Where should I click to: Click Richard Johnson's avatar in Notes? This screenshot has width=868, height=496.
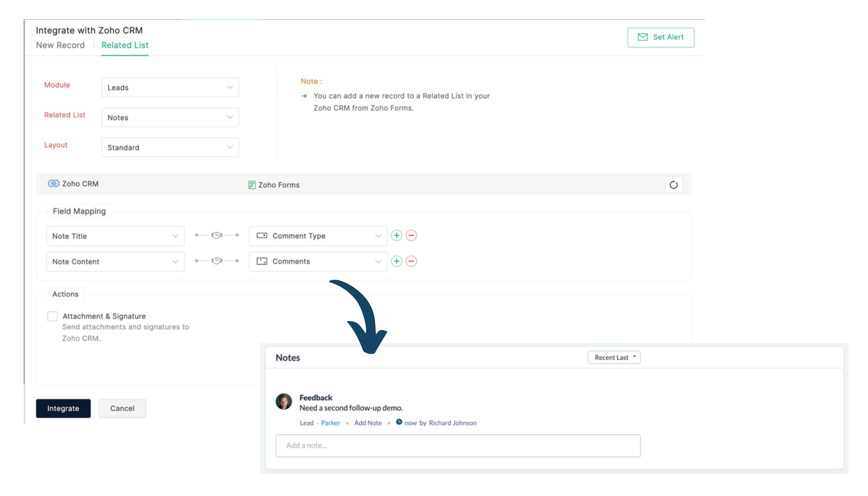click(x=284, y=402)
